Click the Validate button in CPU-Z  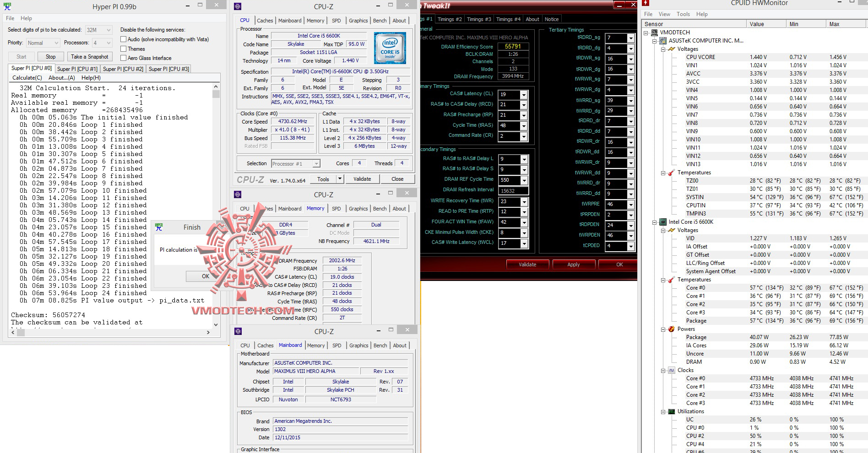[362, 179]
